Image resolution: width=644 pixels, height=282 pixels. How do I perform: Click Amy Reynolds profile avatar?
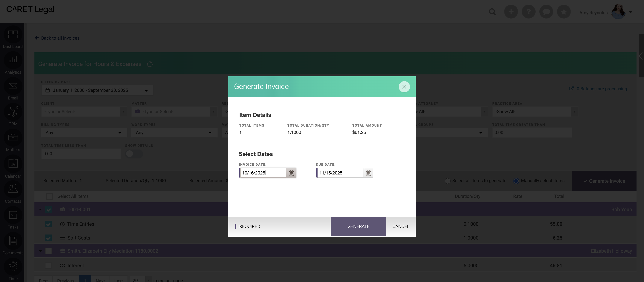click(618, 12)
